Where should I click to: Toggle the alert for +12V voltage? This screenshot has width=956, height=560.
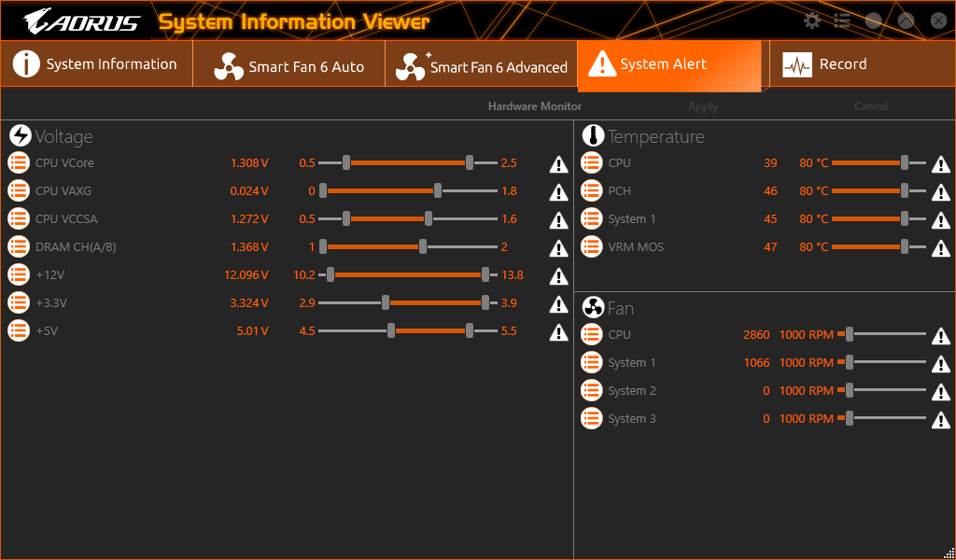(558, 276)
